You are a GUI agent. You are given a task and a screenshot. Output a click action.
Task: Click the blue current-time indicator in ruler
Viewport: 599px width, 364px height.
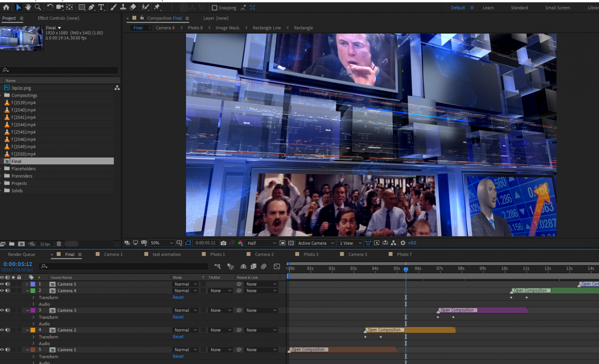tap(406, 269)
